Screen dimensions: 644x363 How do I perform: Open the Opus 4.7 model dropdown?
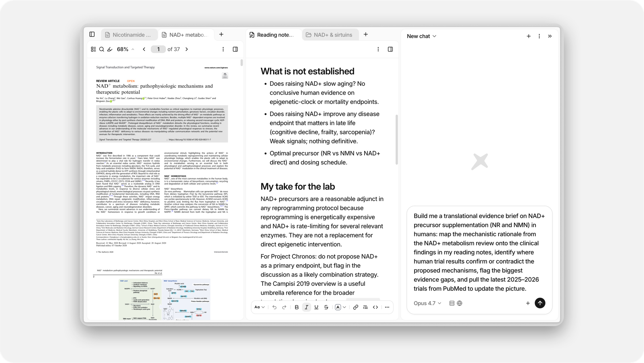pyautogui.click(x=427, y=303)
